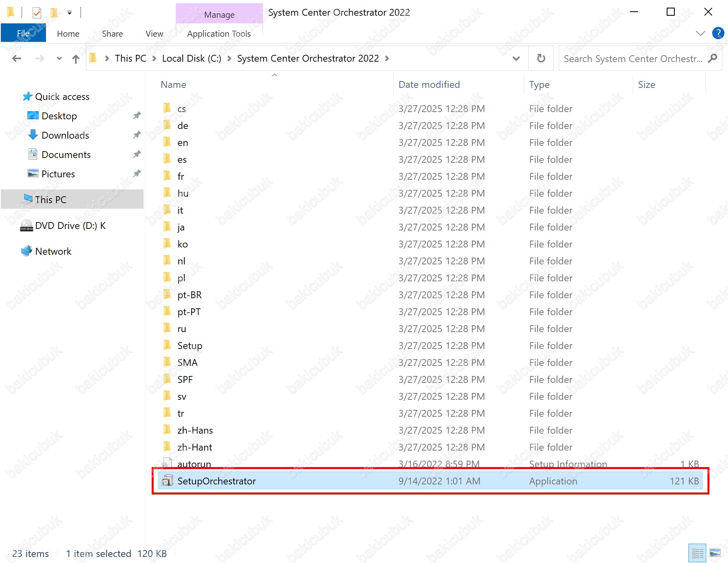
Task: Select DVD Drive (D:) in navigation pane
Action: pyautogui.click(x=63, y=226)
